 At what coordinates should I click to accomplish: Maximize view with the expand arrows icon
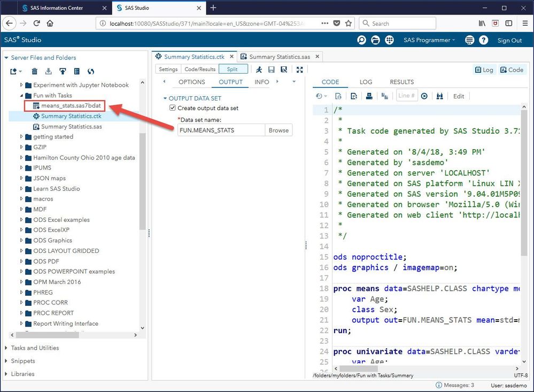299,70
